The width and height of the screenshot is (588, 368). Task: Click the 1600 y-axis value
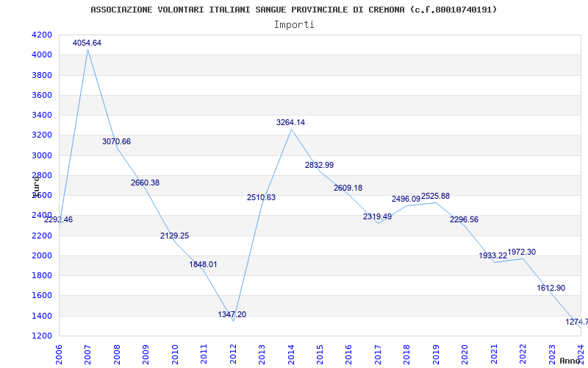[x=43, y=296]
